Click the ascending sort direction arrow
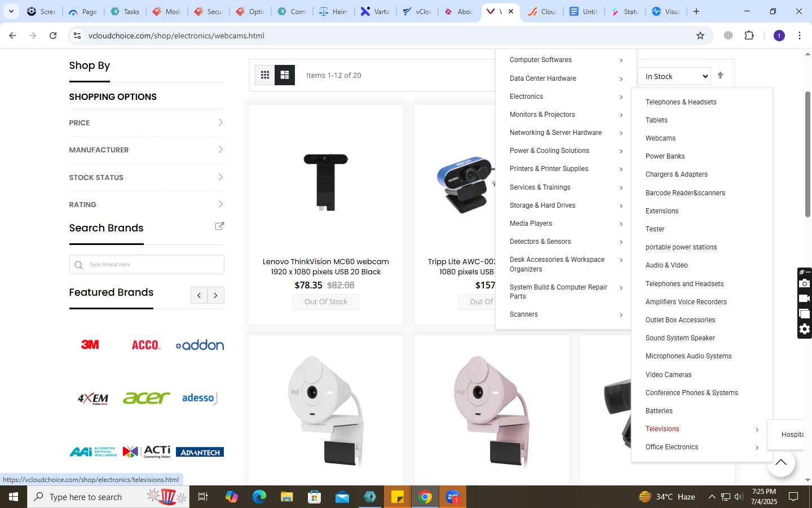The width and height of the screenshot is (812, 508). [720, 76]
